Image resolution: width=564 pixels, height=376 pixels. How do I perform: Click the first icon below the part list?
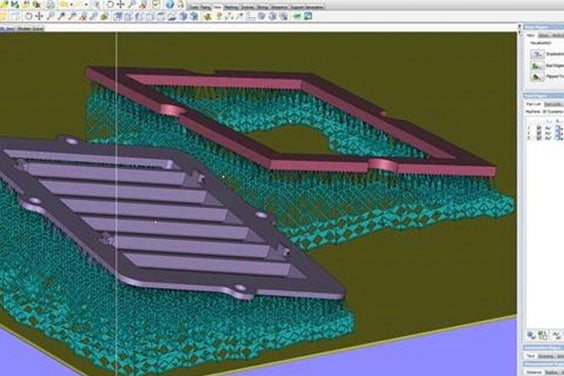point(531,335)
